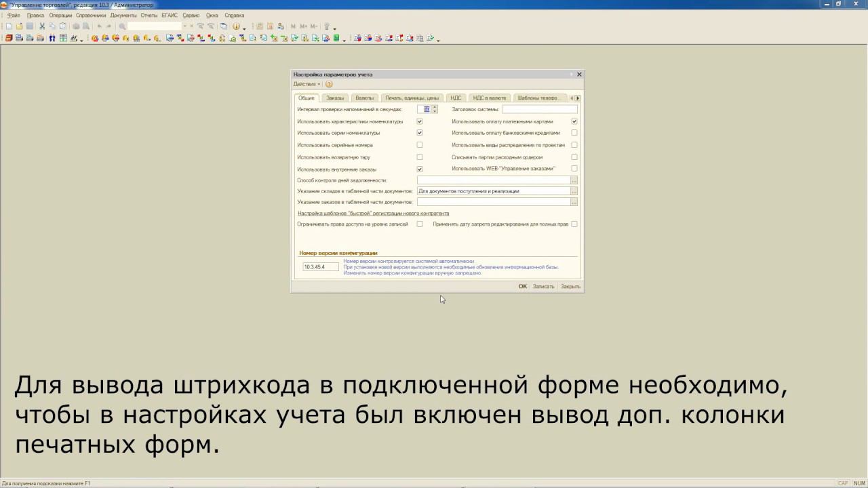Click the reminder interval seconds field
Viewport: 868px width, 488px height.
coord(424,109)
